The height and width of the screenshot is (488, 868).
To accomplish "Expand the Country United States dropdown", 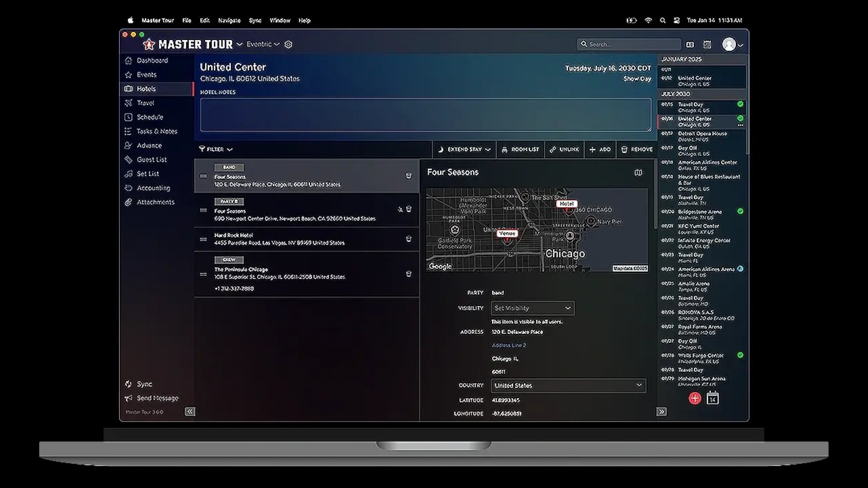I will (x=568, y=385).
